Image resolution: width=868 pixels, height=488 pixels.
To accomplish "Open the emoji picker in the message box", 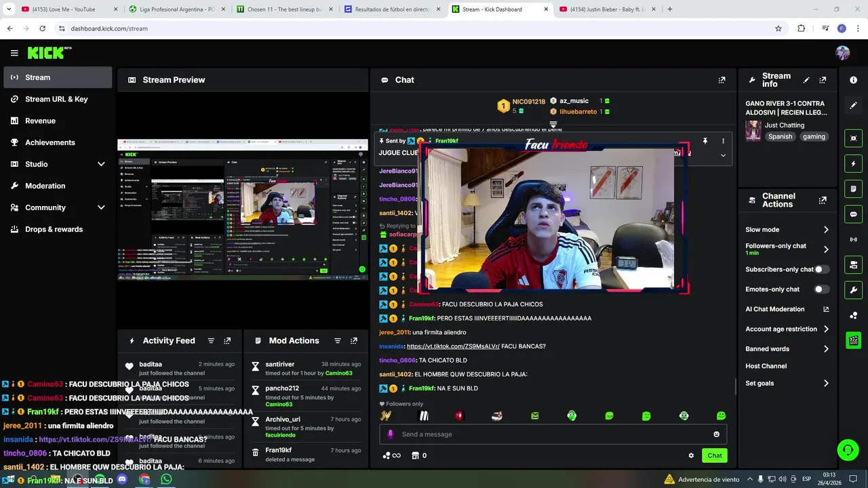I will tap(716, 434).
